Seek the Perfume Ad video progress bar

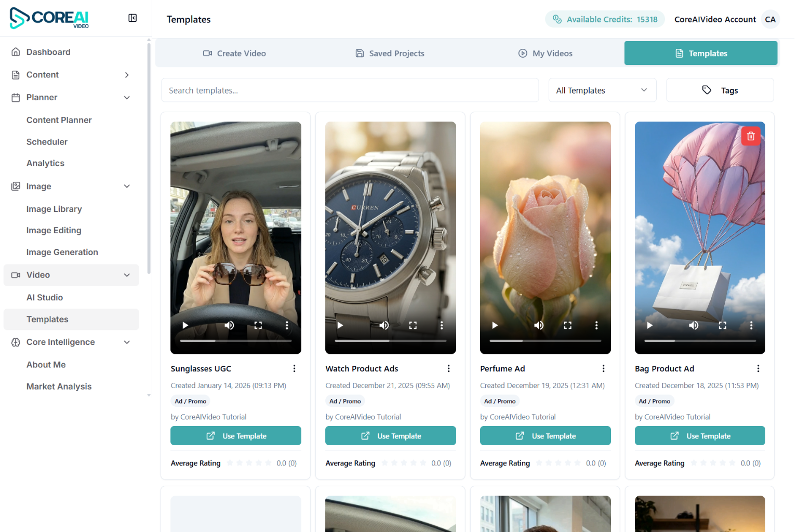(545, 341)
